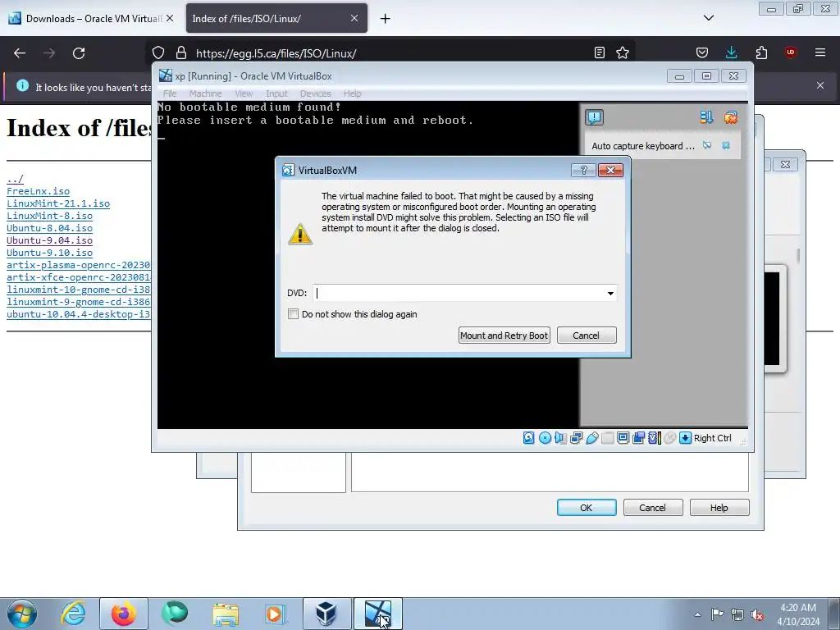Go to parent directory ../ link

pos(15,179)
